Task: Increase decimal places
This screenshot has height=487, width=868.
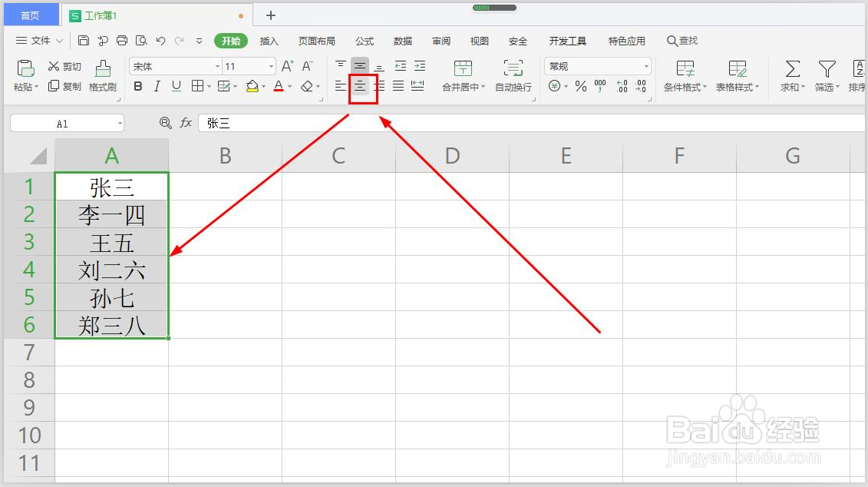Action: tap(622, 86)
